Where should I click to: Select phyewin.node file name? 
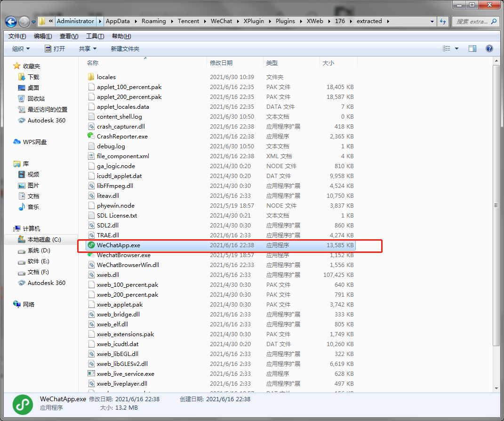(116, 205)
